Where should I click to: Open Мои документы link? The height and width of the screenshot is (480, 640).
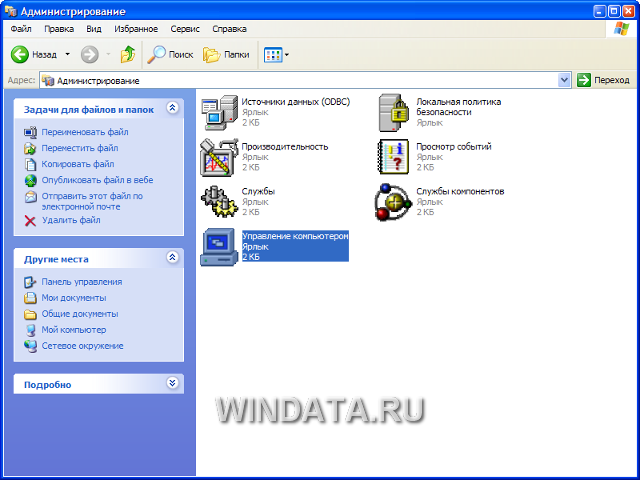click(x=74, y=298)
